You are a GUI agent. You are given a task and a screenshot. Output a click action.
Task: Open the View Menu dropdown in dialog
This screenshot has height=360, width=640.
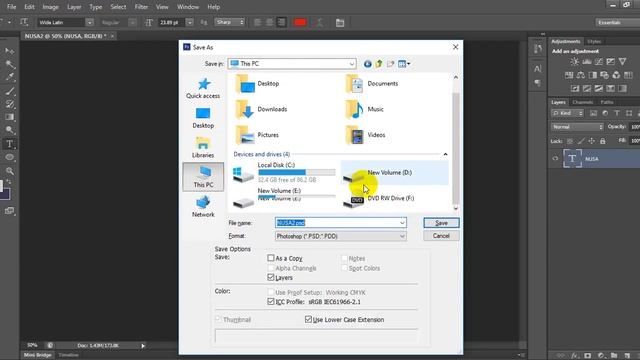click(404, 64)
